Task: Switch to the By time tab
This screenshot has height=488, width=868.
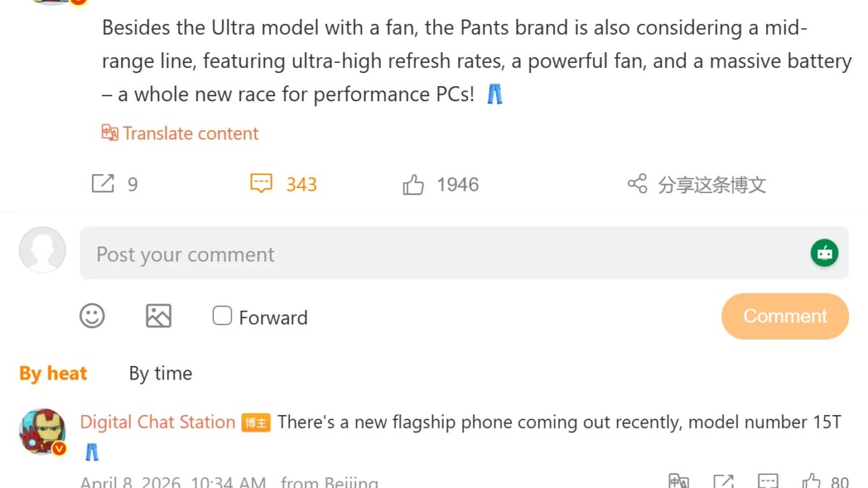Action: point(161,373)
